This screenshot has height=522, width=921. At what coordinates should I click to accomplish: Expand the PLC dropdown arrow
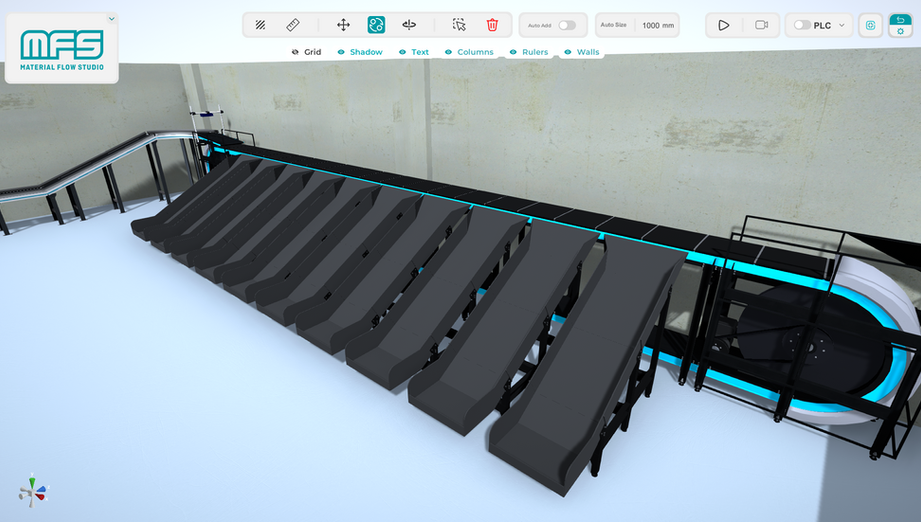pos(842,25)
